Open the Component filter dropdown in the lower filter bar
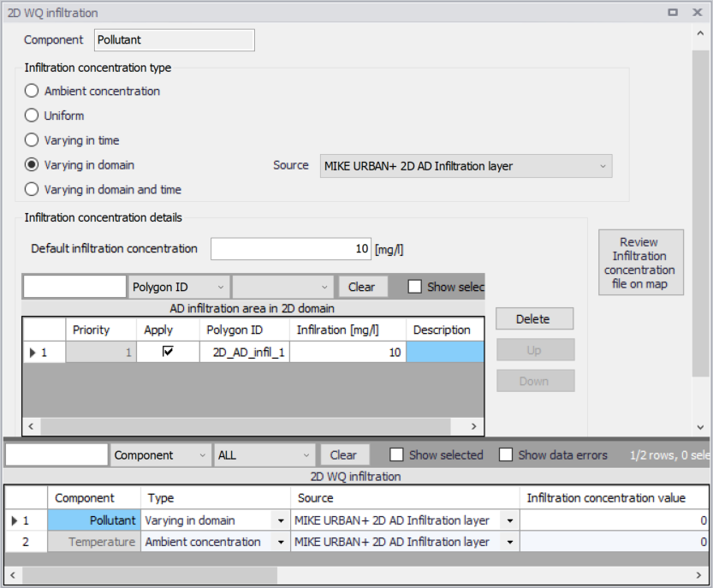This screenshot has width=713, height=588. point(161,454)
